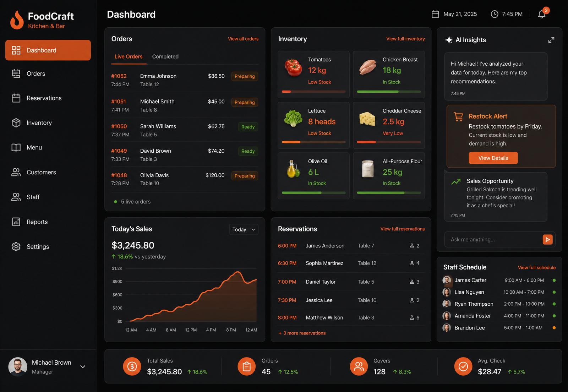The height and width of the screenshot is (392, 568).
Task: Expand Michael Brown profile menu chevron
Action: tap(83, 367)
